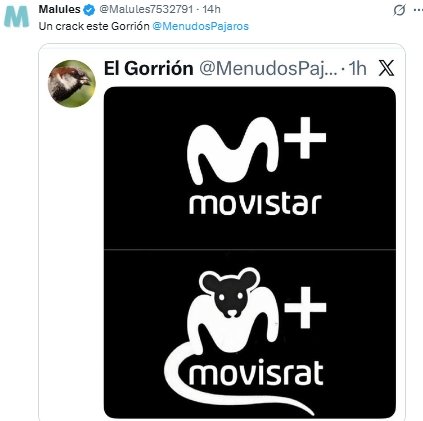Open the El Gorrión display name
The height and width of the screenshot is (421, 423).
[x=149, y=69]
